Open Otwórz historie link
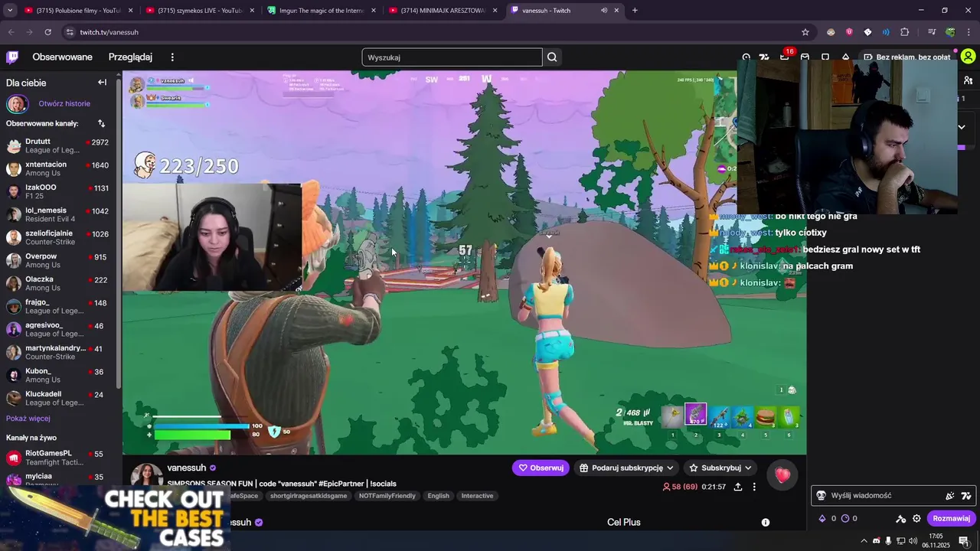Image resolution: width=980 pixels, height=551 pixels. pos(64,103)
